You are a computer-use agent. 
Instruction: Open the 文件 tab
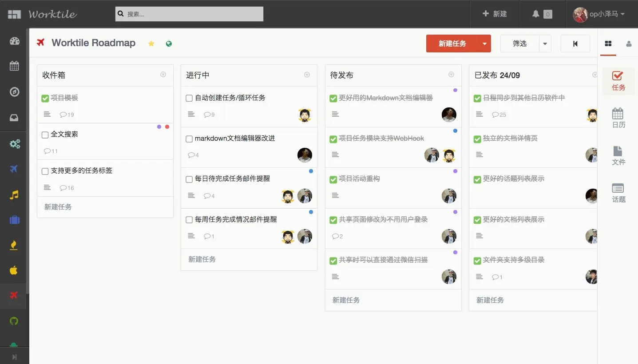[x=618, y=155]
